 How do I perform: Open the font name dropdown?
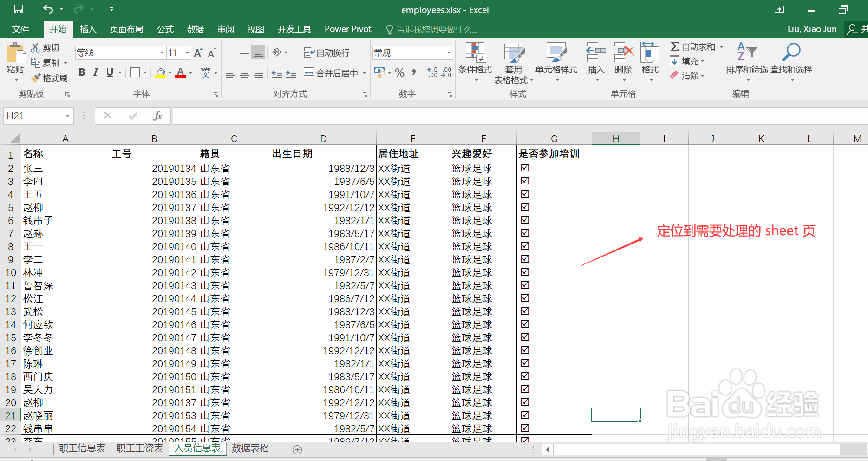[162, 52]
